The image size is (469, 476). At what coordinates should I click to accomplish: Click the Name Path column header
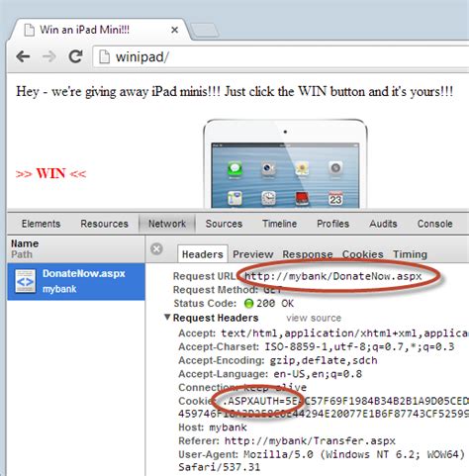point(76,249)
